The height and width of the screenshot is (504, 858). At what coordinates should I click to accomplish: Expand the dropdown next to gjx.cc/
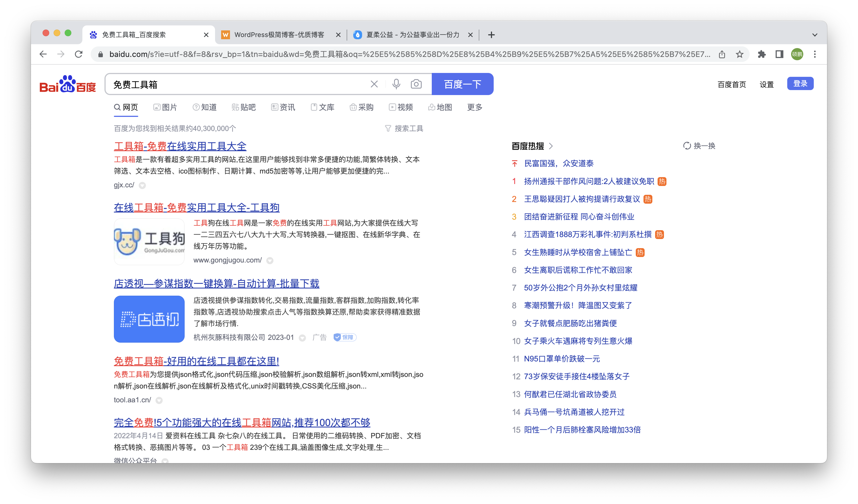[142, 185]
